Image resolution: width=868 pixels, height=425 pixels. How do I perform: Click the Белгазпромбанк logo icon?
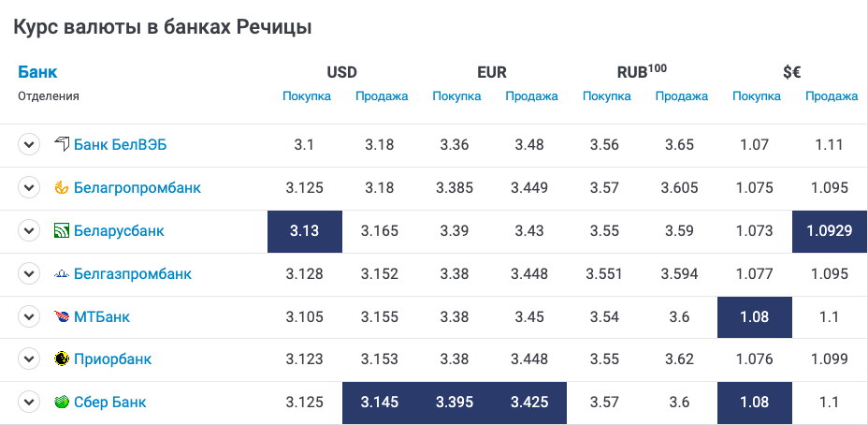tap(62, 273)
